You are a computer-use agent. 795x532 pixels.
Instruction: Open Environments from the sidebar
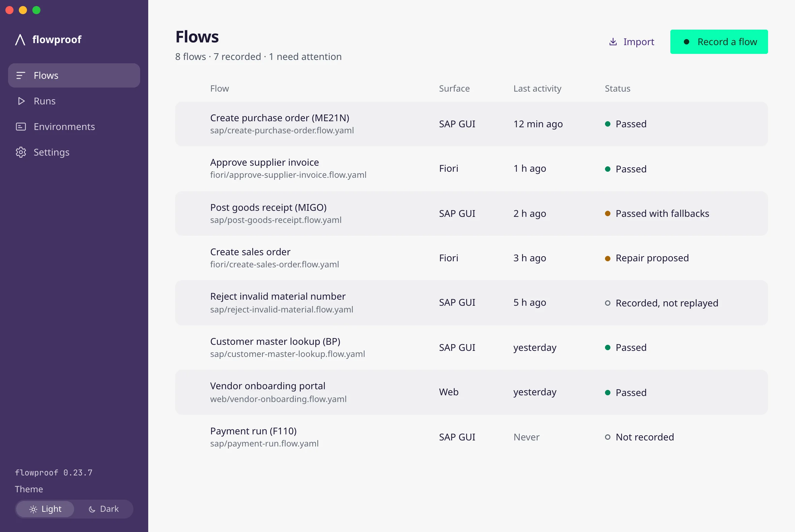click(x=74, y=127)
